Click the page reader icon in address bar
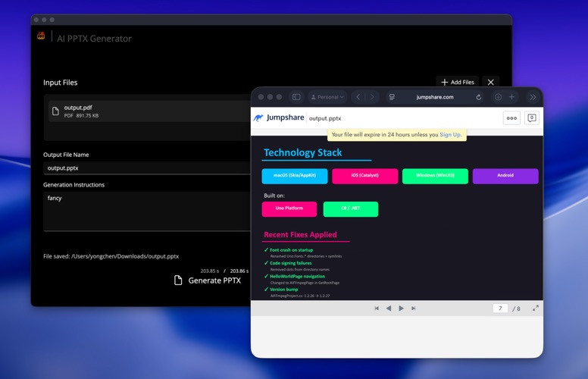This screenshot has height=379, width=588. coord(392,97)
